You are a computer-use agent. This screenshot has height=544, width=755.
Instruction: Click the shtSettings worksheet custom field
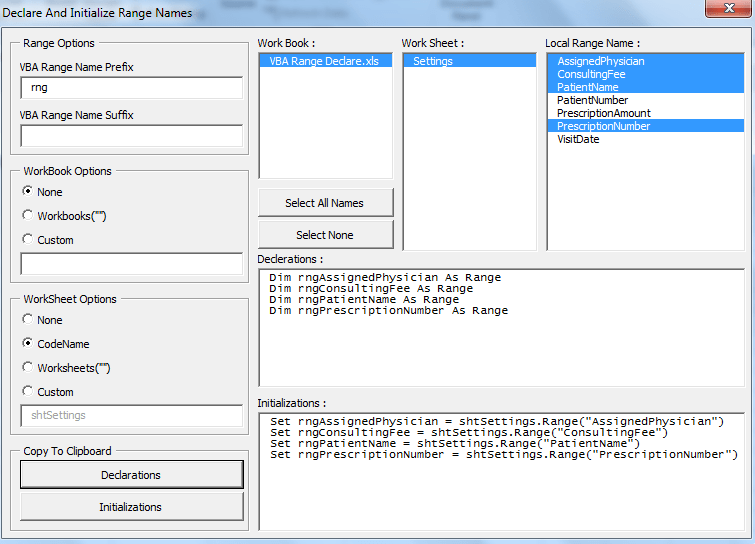click(131, 415)
